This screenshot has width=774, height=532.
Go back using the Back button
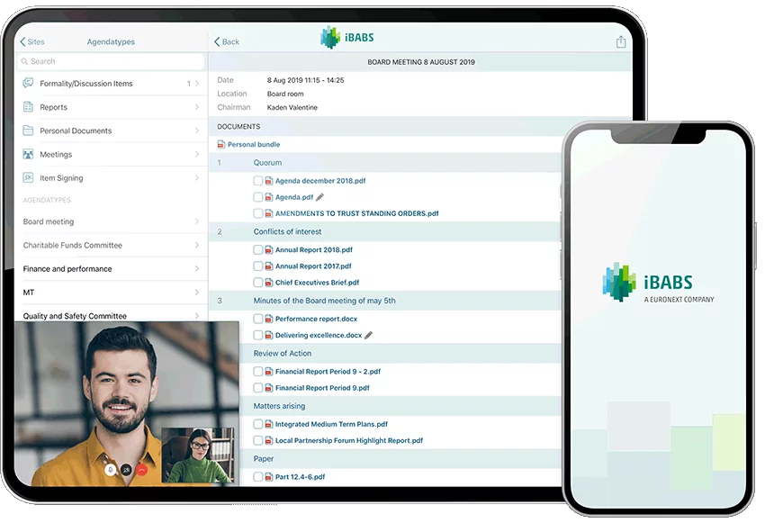coord(225,41)
